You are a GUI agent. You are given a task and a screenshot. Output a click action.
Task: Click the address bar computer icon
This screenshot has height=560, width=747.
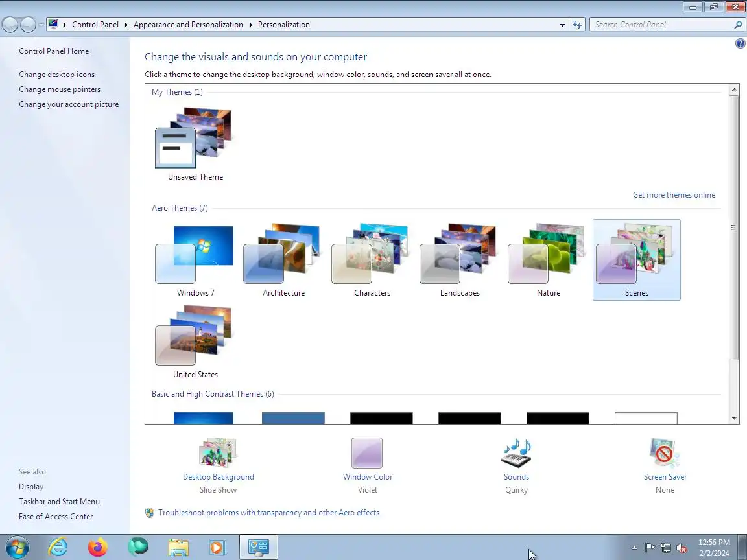click(x=53, y=24)
